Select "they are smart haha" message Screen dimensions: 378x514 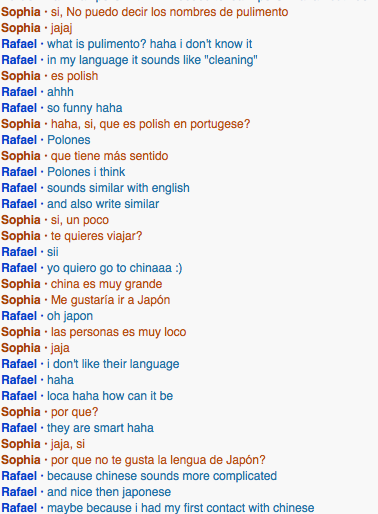[100, 428]
